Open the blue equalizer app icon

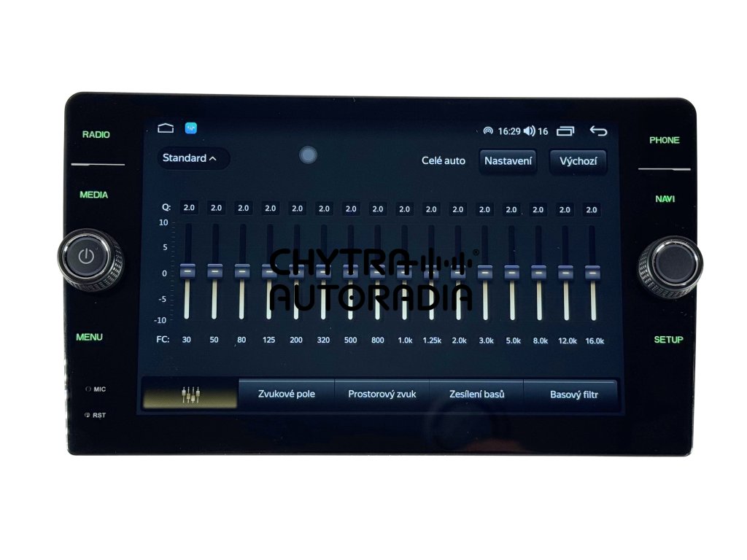coord(191,128)
